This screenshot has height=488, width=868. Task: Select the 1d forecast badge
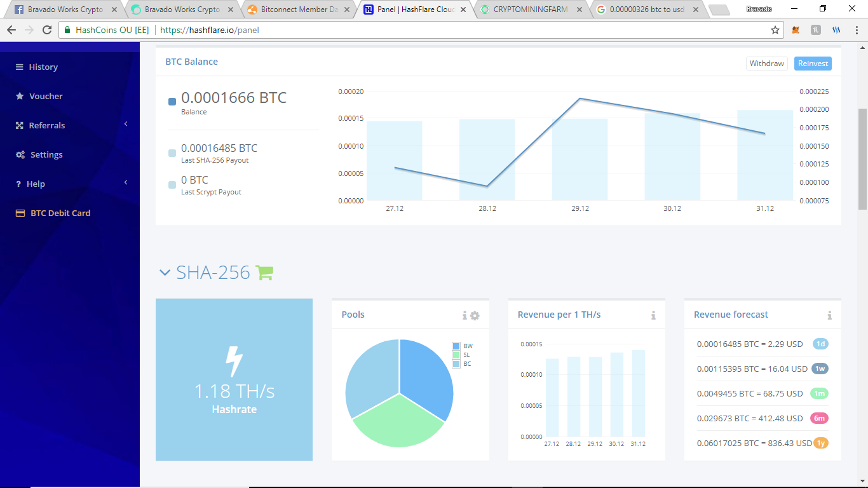click(820, 344)
